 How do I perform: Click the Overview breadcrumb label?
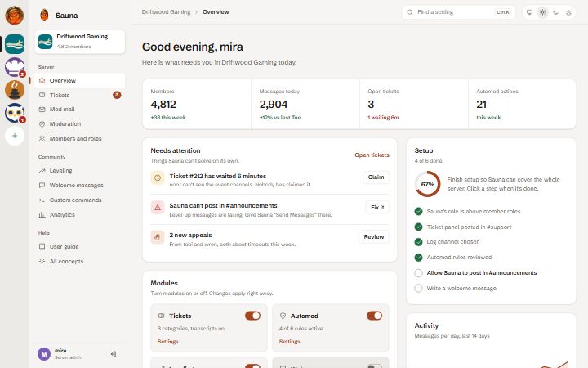click(x=216, y=12)
